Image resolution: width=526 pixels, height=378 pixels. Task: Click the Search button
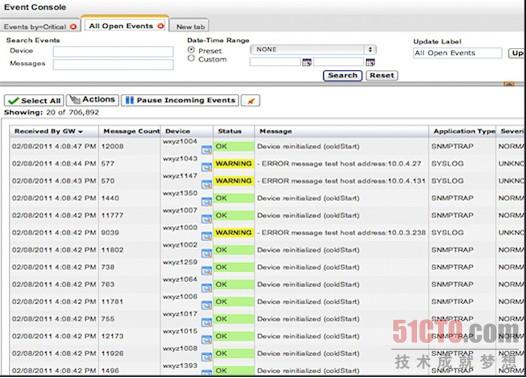[x=343, y=75]
